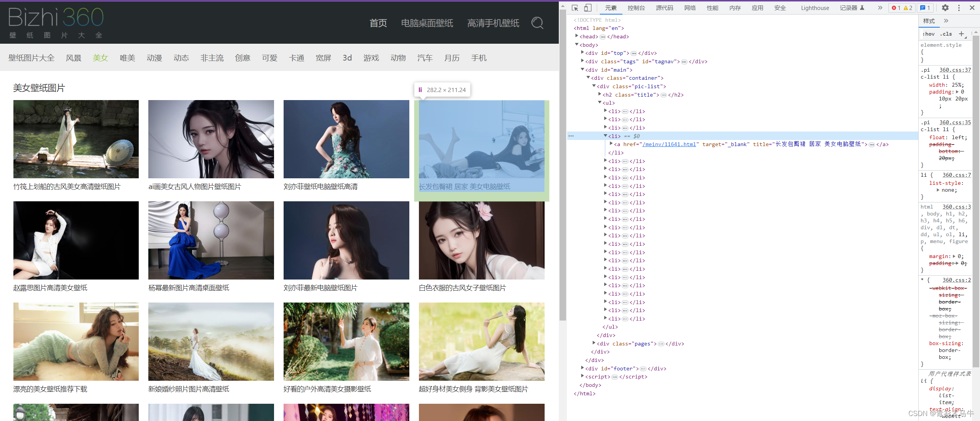Viewport: 980px width, 421px height.
Task: Select the closing ul tag line
Action: [610, 327]
